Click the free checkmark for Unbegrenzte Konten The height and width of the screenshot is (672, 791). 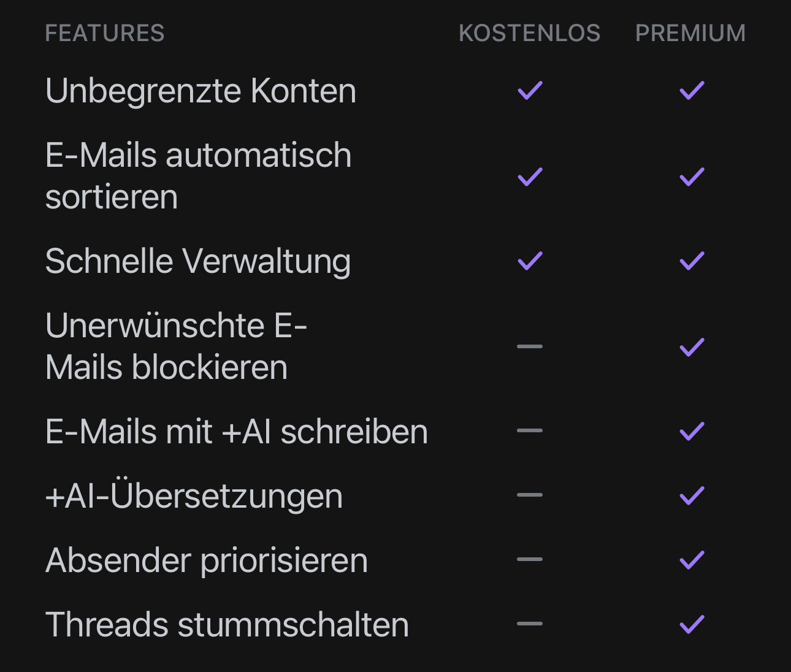530,91
